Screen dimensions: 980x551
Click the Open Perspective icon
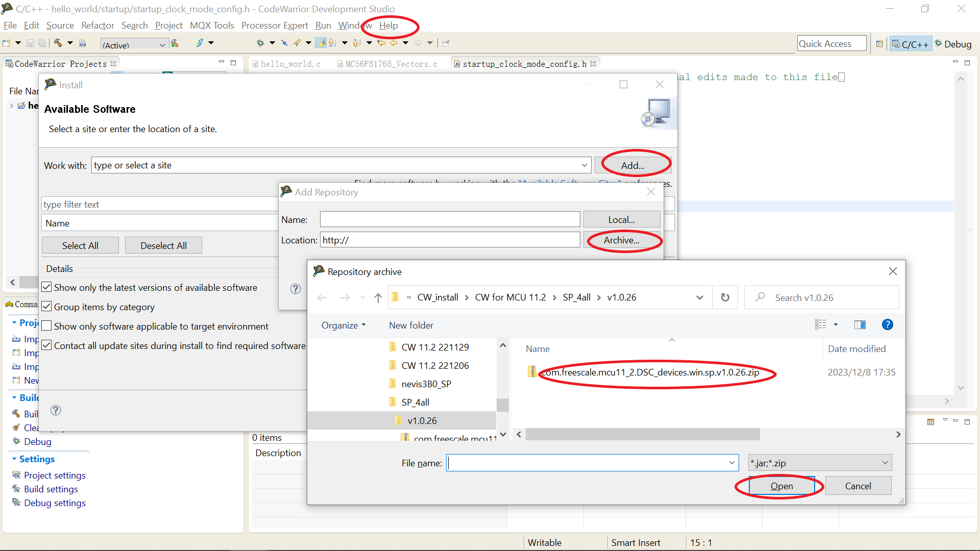[879, 44]
